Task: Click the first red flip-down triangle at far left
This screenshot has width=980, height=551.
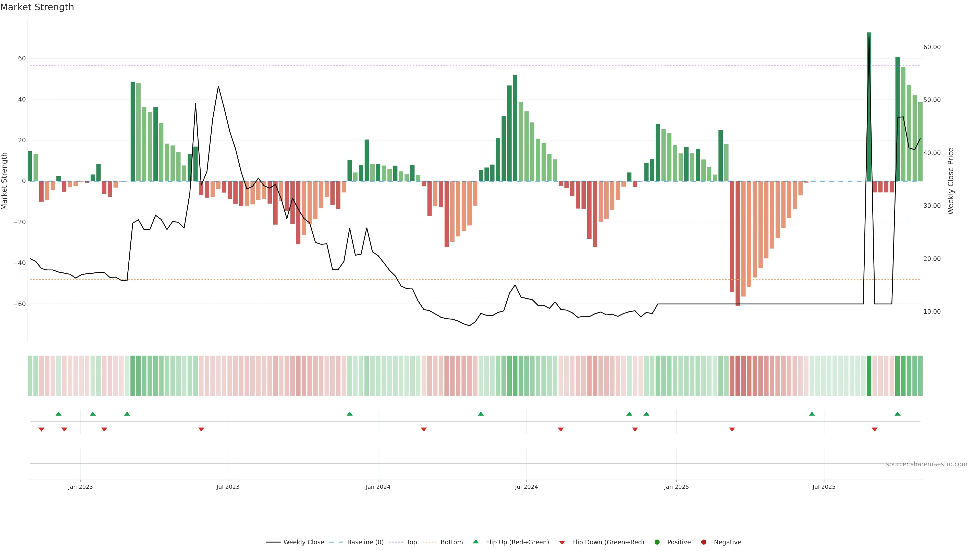Action: [41, 429]
